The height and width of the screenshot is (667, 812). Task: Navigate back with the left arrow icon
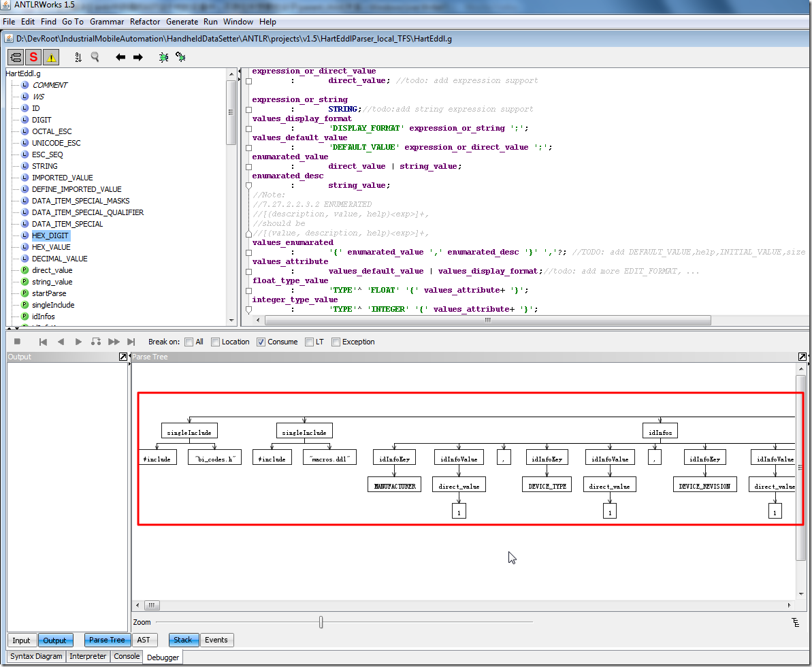[120, 57]
